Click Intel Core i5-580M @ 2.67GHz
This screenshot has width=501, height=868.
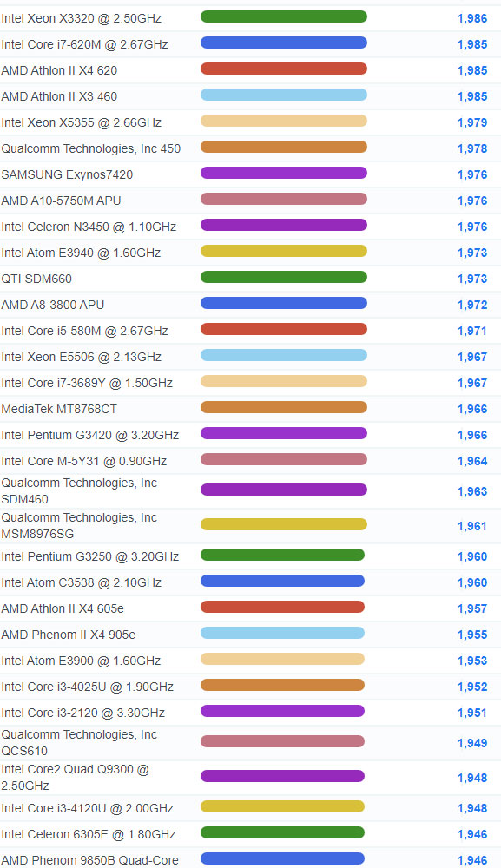pyautogui.click(x=85, y=331)
